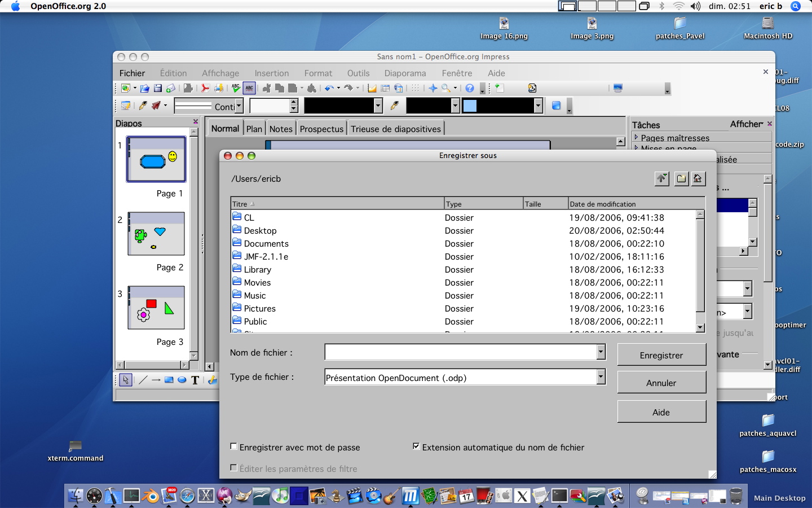Select the Line drawing tool
The image size is (812, 508).
tap(143, 380)
